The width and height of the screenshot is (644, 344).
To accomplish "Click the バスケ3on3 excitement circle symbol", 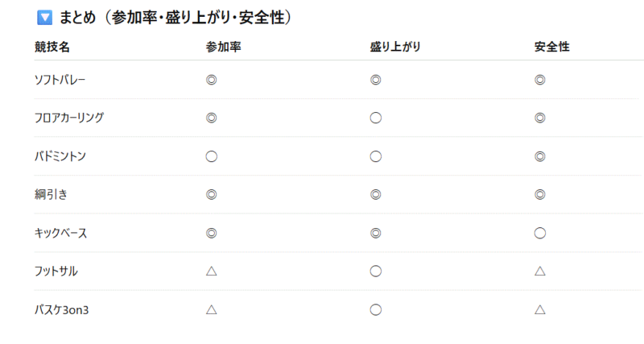I will pyautogui.click(x=375, y=309).
